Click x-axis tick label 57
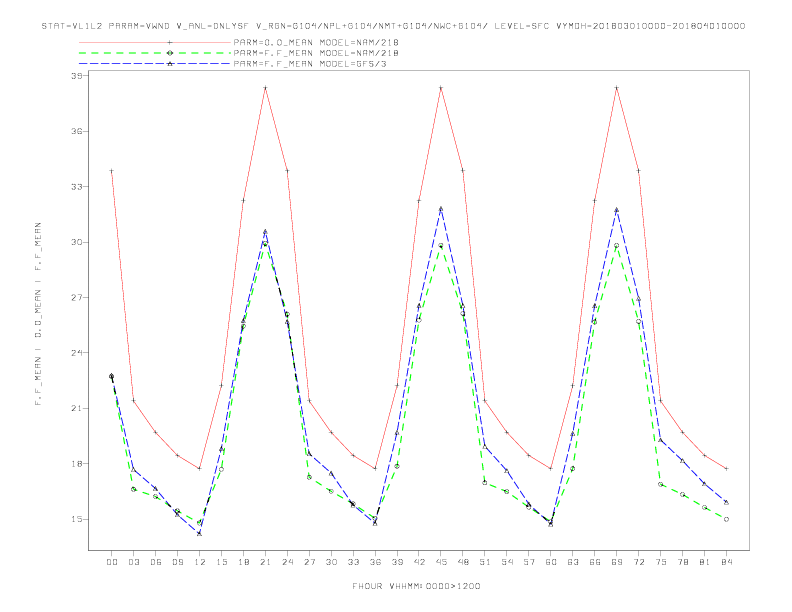This screenshot has height=612, width=792. coord(529,562)
